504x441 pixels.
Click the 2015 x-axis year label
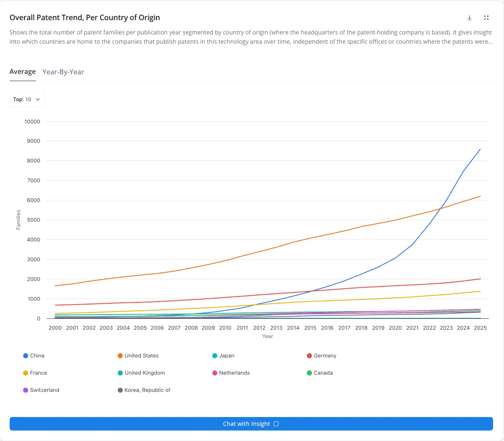click(310, 328)
